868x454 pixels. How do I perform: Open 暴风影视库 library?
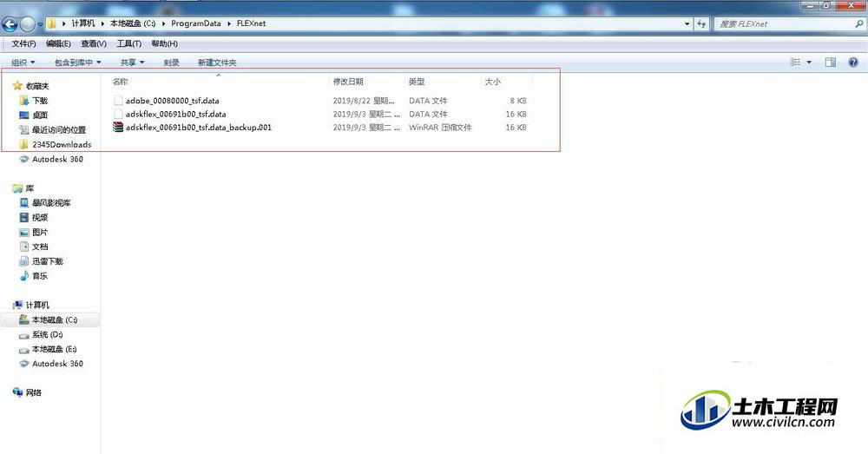(x=51, y=203)
